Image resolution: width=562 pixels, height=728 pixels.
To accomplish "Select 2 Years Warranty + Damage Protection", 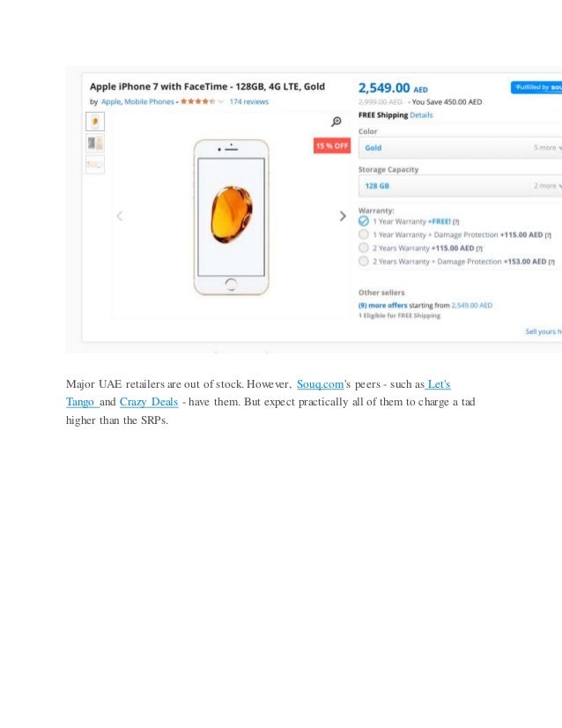I will [364, 262].
